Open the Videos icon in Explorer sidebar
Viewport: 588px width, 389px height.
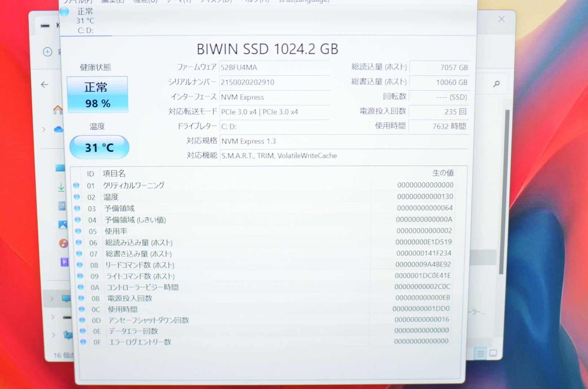click(64, 262)
